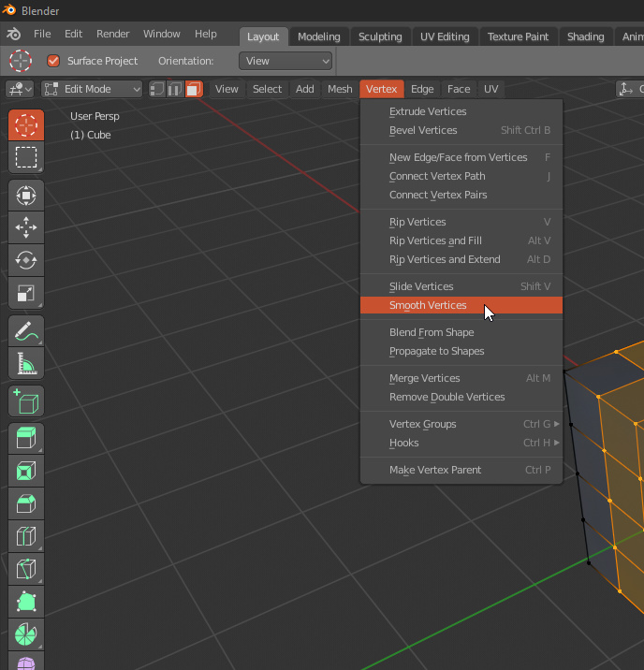This screenshot has height=670, width=644.
Task: Switch to the Shading workspace tab
Action: click(x=585, y=36)
